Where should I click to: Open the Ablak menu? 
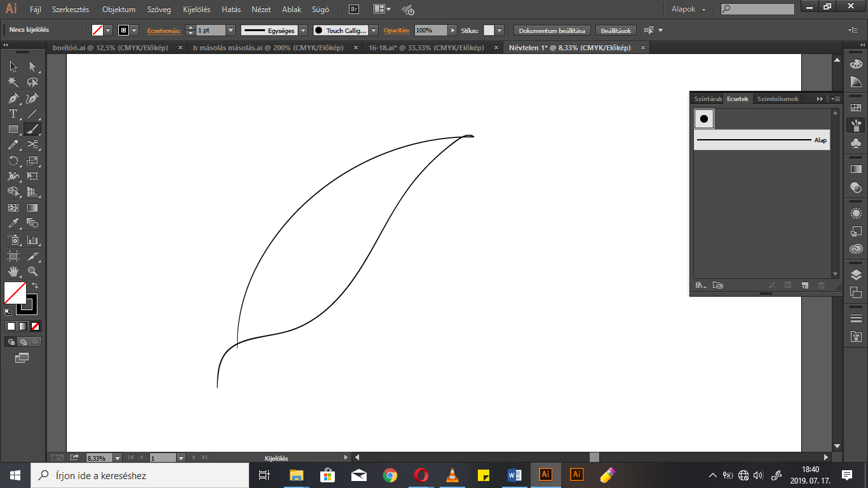point(292,10)
